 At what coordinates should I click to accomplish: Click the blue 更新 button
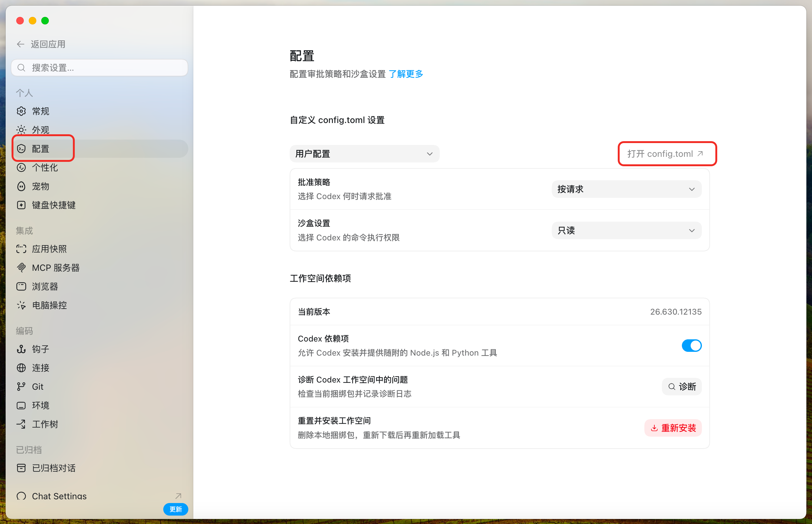(175, 509)
